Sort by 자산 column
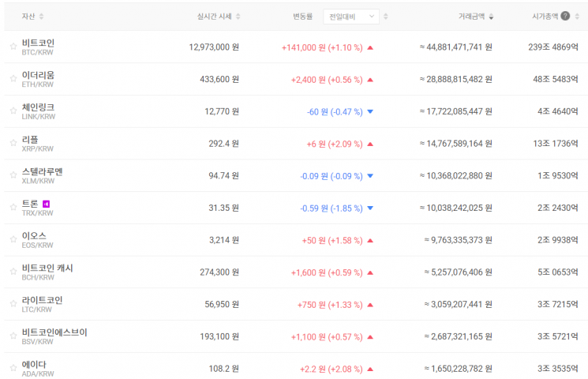 pyautogui.click(x=41, y=17)
